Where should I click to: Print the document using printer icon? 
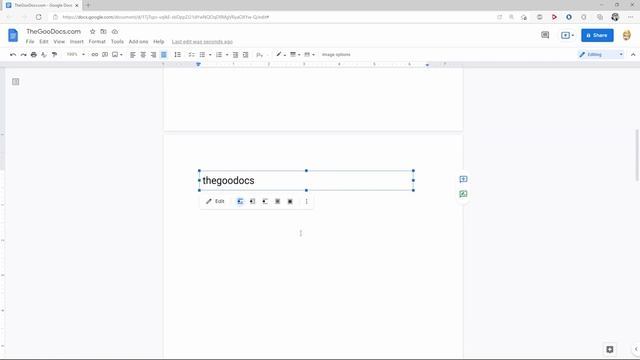pyautogui.click(x=33, y=55)
